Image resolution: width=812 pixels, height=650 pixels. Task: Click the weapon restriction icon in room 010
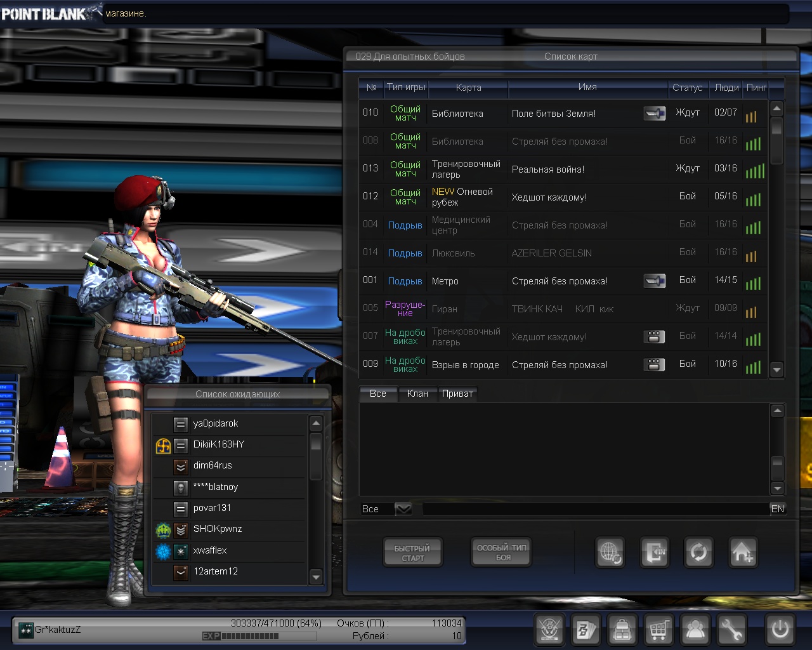[x=654, y=114]
